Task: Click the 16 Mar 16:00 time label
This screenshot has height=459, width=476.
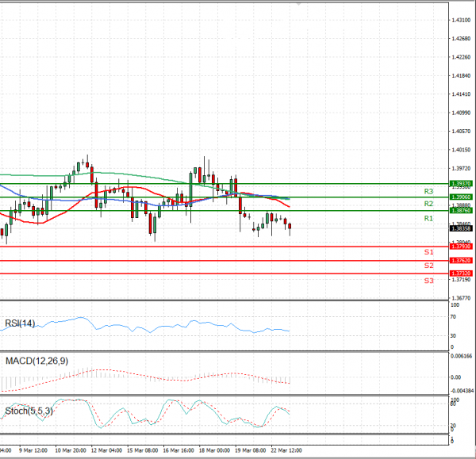Action: (178, 450)
